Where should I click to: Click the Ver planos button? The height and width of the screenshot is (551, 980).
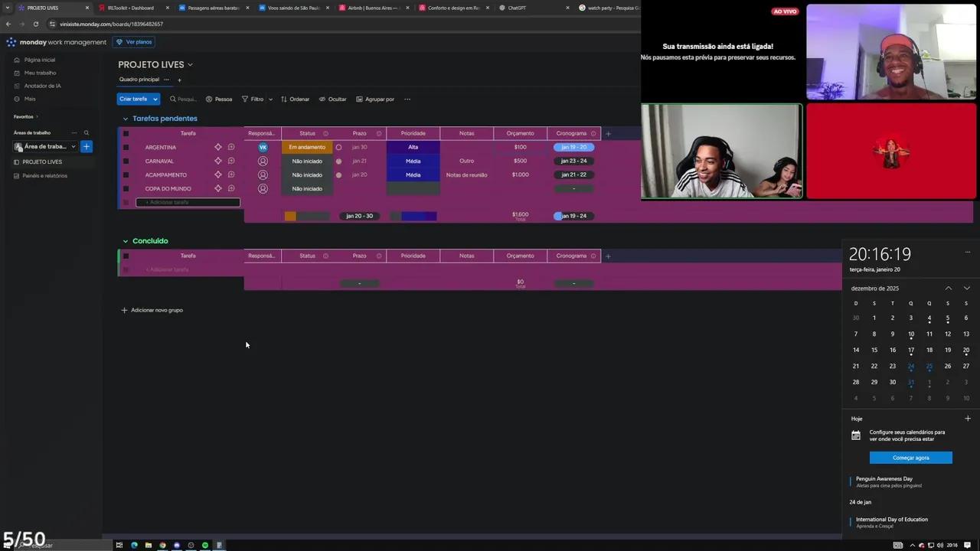click(x=134, y=42)
